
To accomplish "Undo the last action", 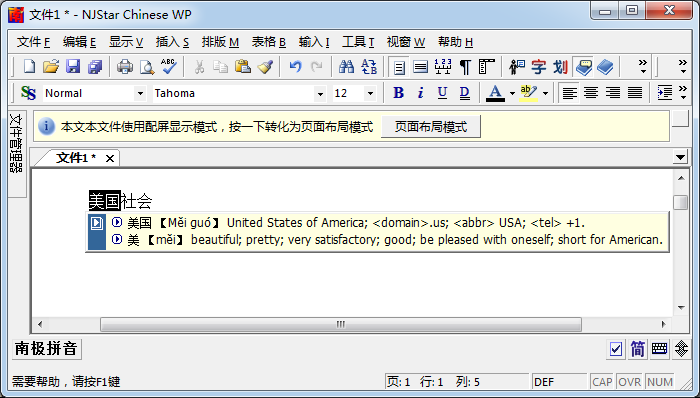I will [295, 67].
